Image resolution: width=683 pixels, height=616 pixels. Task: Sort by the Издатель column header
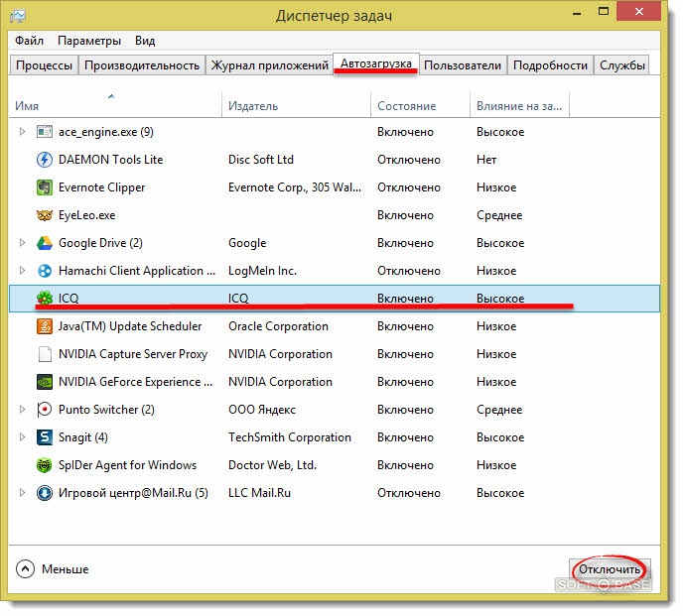click(252, 105)
